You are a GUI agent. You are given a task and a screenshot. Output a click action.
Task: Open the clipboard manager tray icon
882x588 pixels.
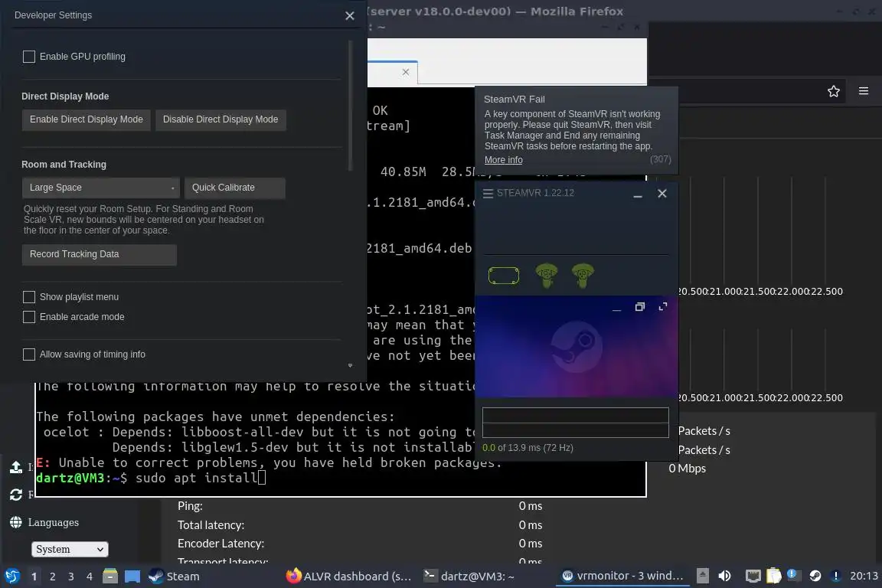click(x=774, y=576)
